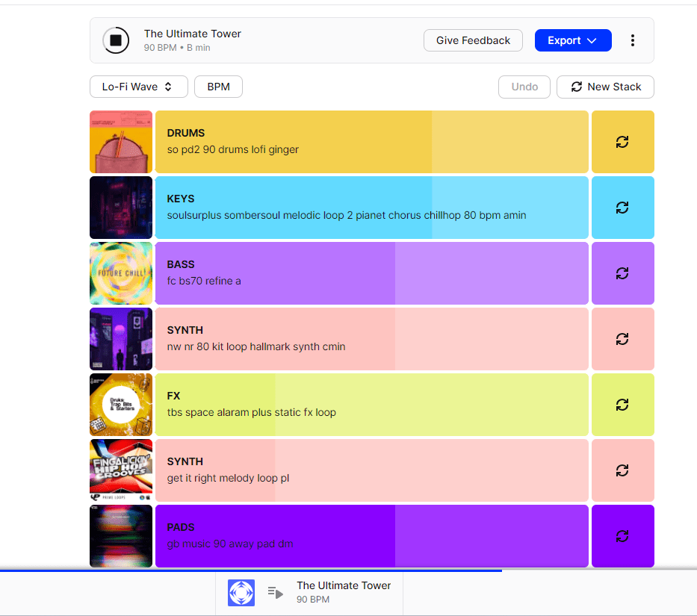Screen dimensions: 697x616
Task: Click the Create stack icon in player bar
Action: pyautogui.click(x=241, y=593)
